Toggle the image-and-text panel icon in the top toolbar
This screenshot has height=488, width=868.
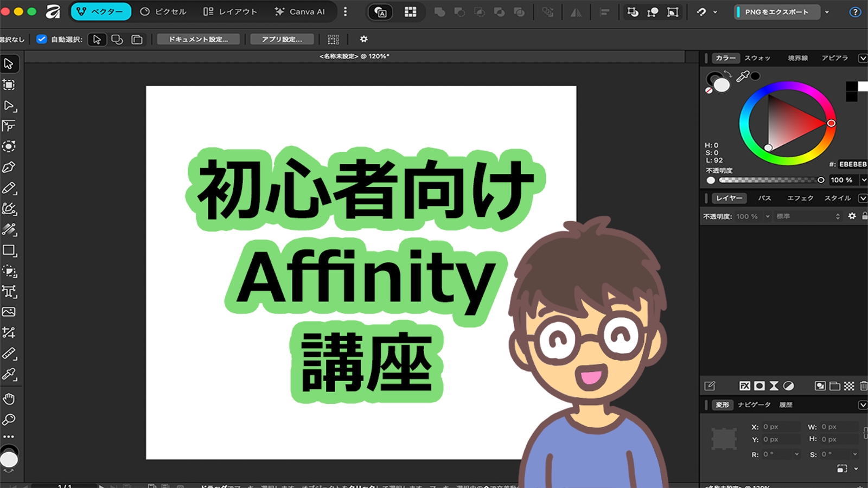pos(380,11)
